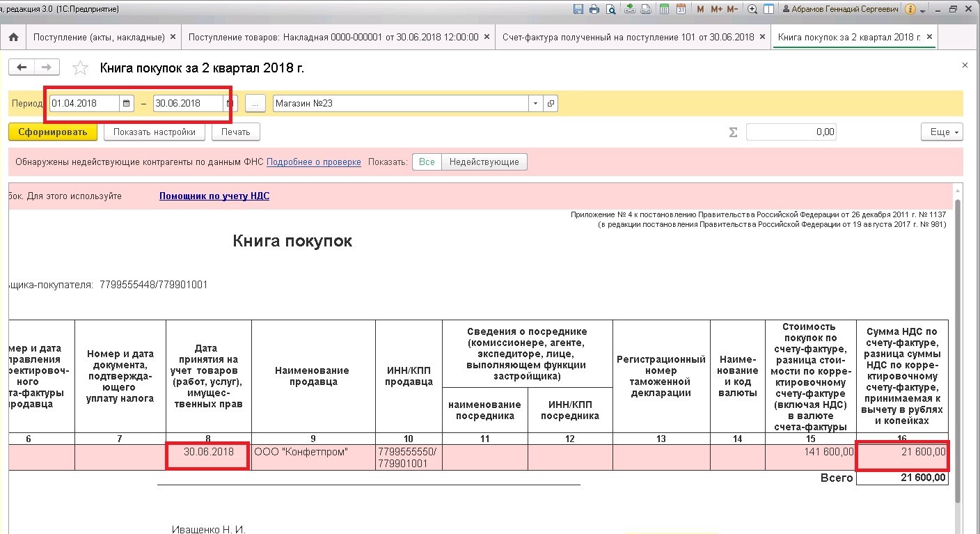
Task: Show Все contractors toggle
Action: click(427, 162)
